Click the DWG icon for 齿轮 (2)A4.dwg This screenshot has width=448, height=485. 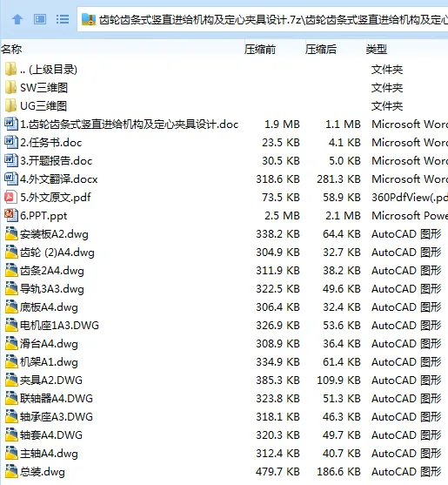pyautogui.click(x=11, y=252)
